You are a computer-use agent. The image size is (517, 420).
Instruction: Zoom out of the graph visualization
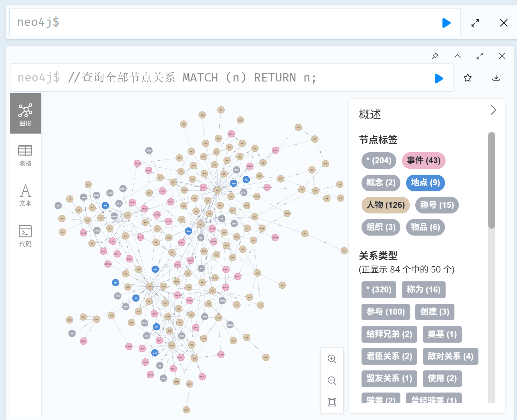point(332,381)
